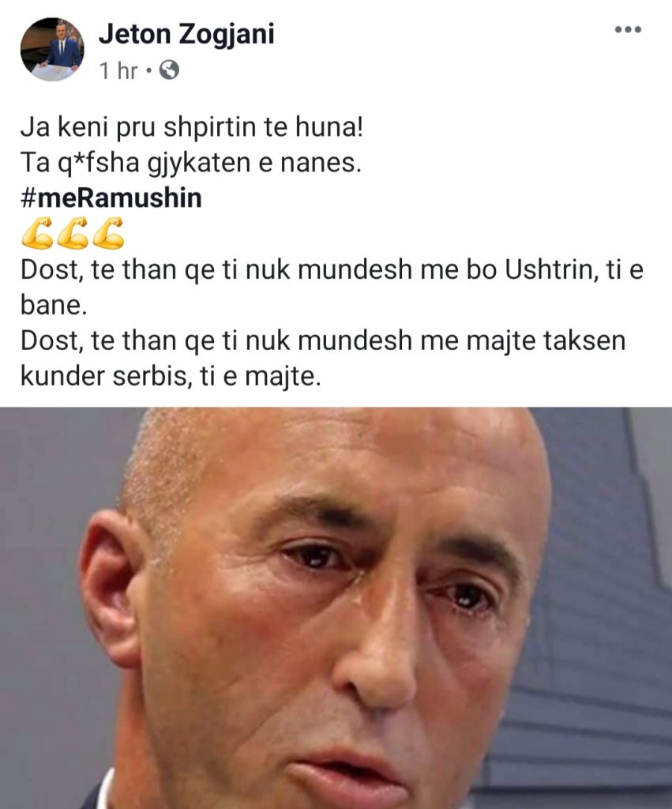Click the text "kunder serbis, ti e majte."
This screenshot has width=672, height=809.
click(171, 377)
